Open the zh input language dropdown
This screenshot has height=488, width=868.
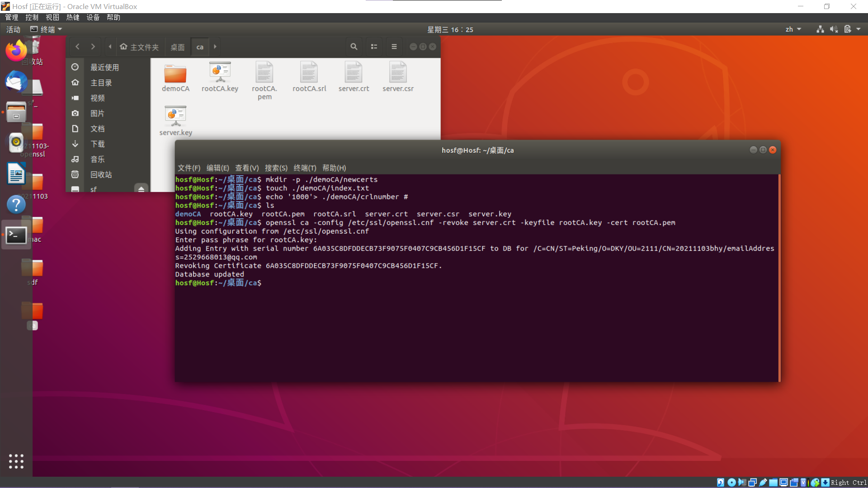click(793, 29)
